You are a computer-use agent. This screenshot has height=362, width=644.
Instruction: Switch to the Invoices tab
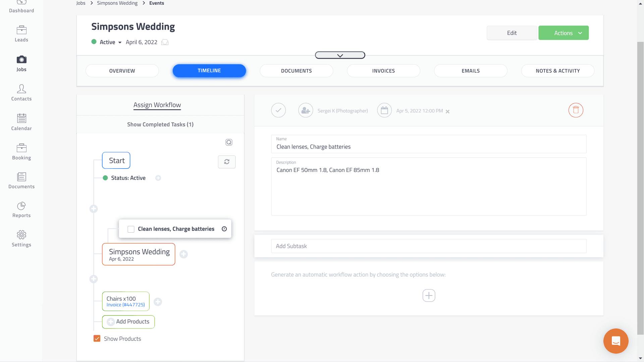pyautogui.click(x=383, y=71)
